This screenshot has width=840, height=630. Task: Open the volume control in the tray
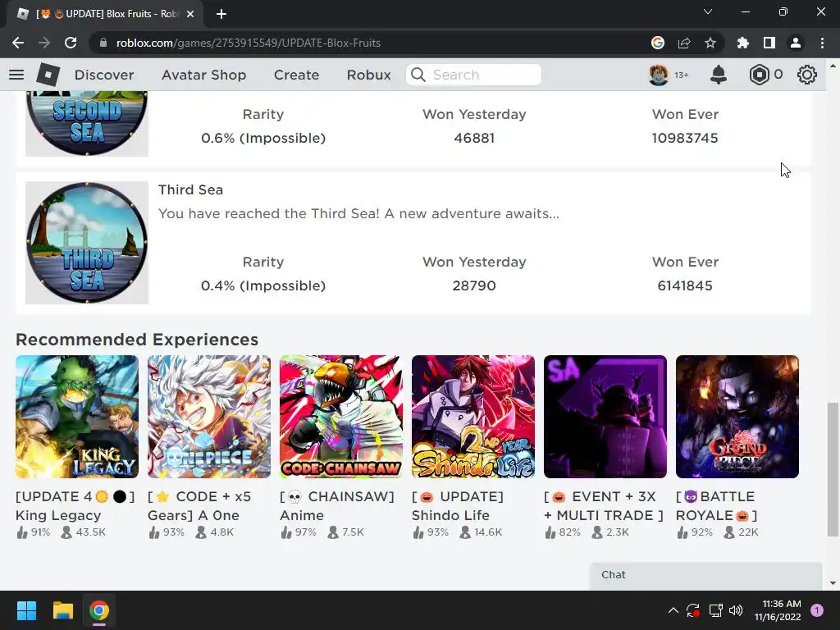pos(736,610)
